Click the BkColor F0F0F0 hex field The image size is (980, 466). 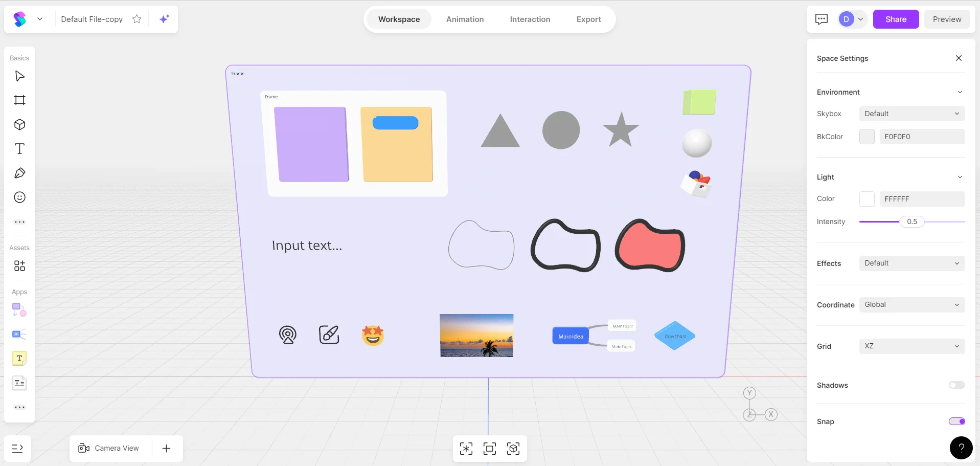click(x=922, y=137)
